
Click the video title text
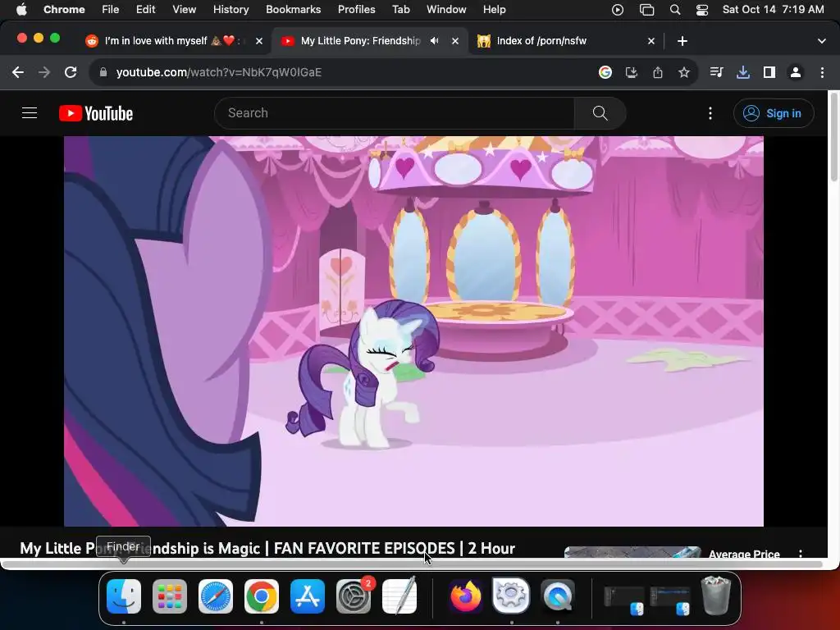(x=267, y=548)
